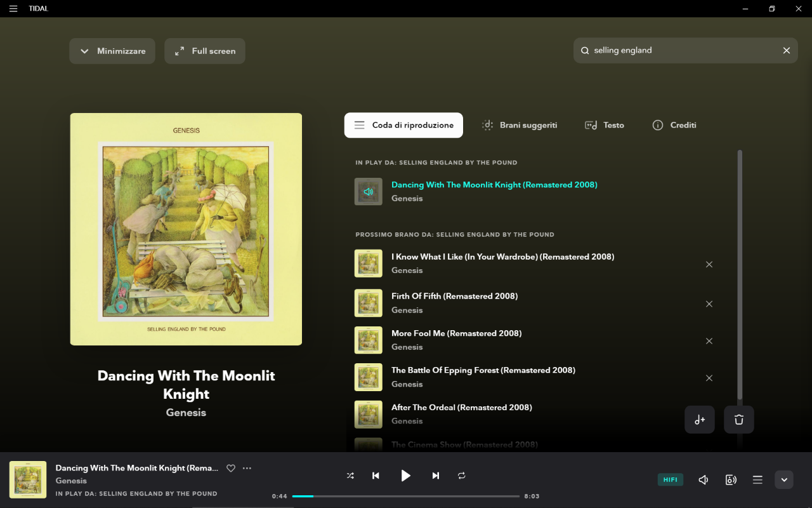The height and width of the screenshot is (508, 812).
Task: Remove The Battle Of Epping Forest from queue
Action: click(709, 378)
